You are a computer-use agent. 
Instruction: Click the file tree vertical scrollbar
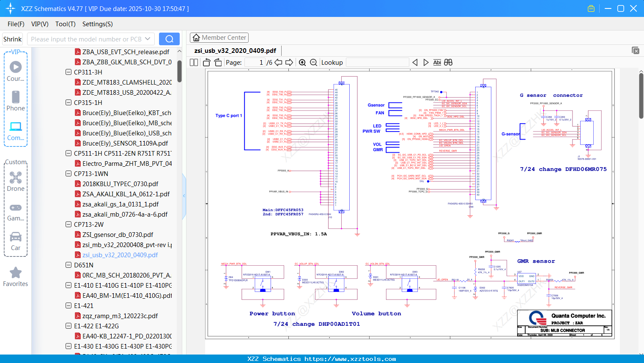coord(179,71)
